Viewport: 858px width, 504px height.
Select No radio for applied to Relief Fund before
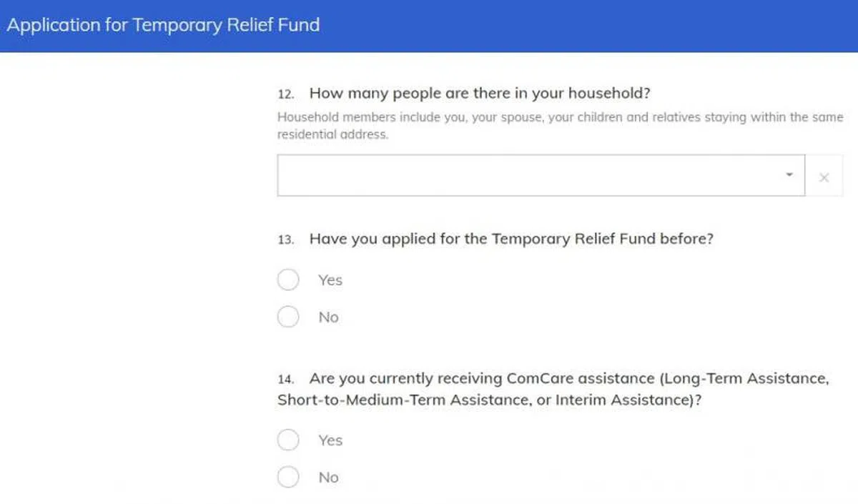[288, 317]
